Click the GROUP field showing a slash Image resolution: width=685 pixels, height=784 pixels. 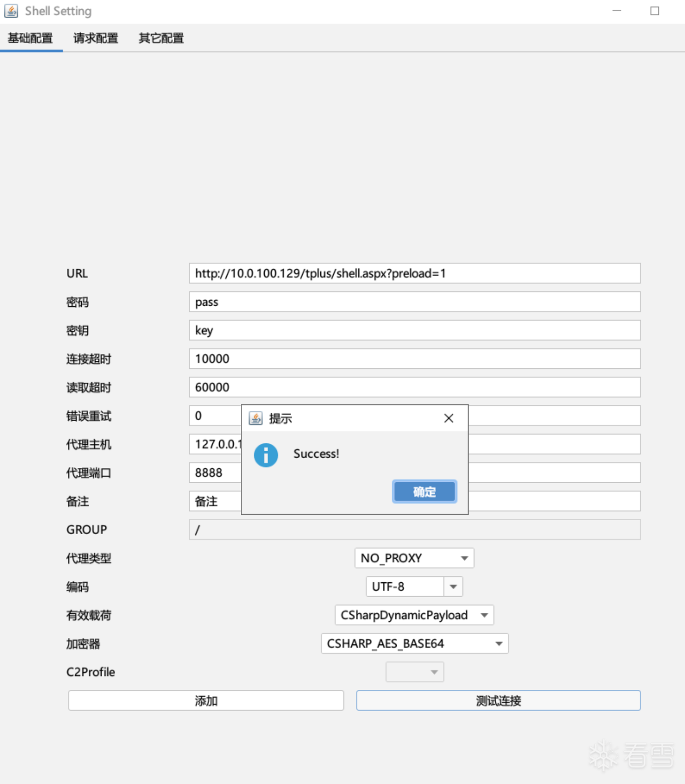coord(414,530)
